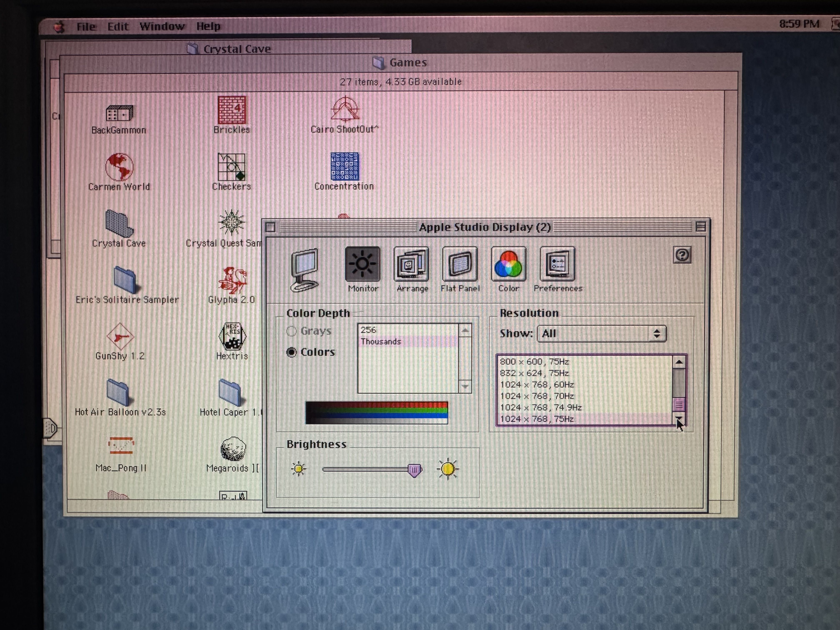The height and width of the screenshot is (630, 840).
Task: Open the Flat Panel settings icon
Action: pos(460,264)
